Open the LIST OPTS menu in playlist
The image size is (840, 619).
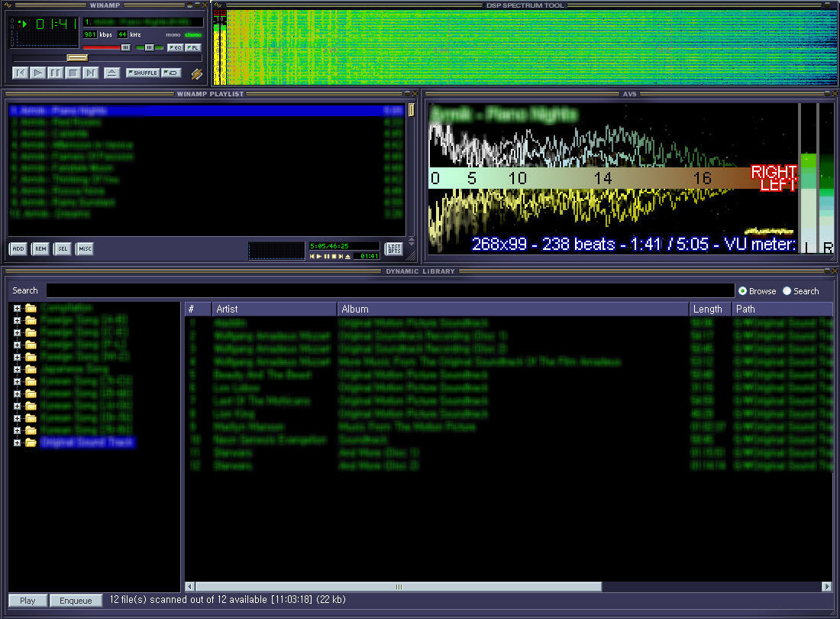pyautogui.click(x=394, y=248)
